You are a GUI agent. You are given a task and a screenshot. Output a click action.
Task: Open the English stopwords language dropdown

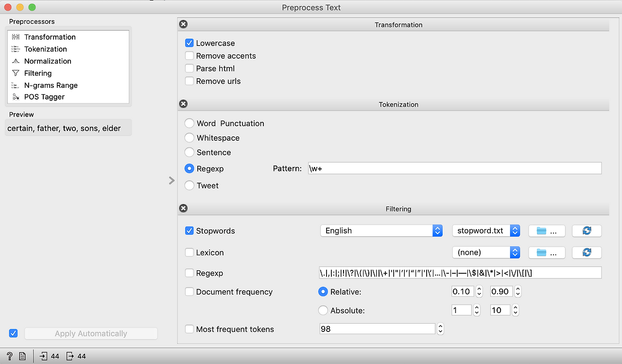coord(381,231)
